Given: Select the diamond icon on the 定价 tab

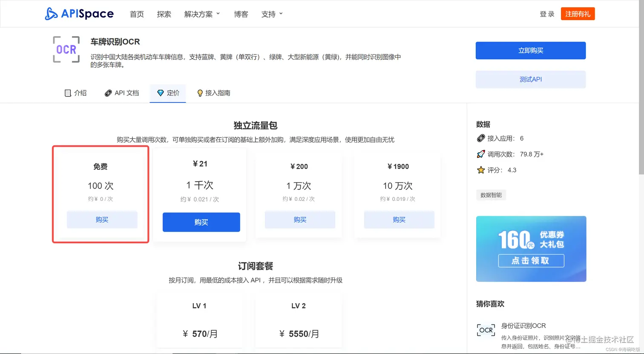Looking at the screenshot, I should tap(161, 93).
